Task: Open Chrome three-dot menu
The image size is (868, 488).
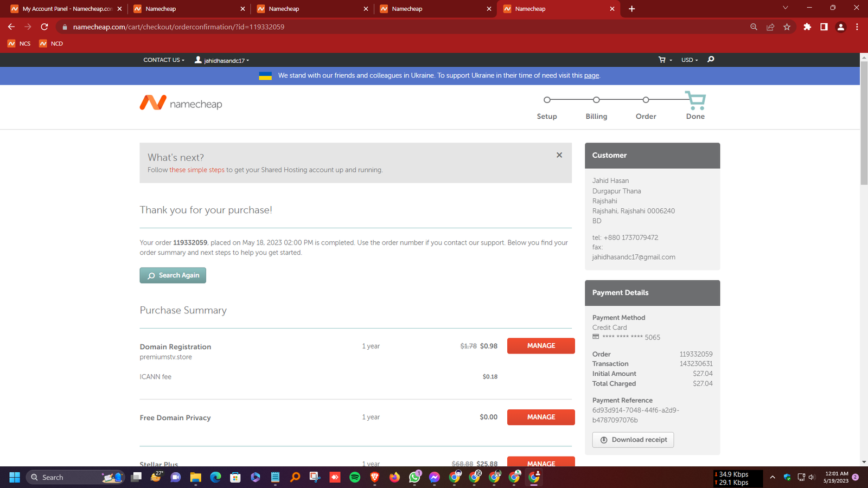Action: click(857, 27)
